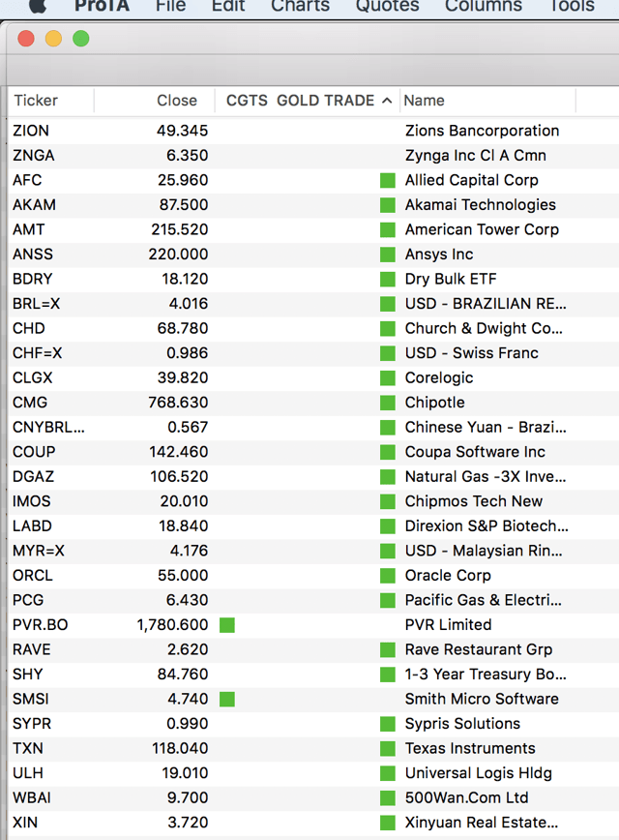Click the name USD - Swiss Franc

click(472, 353)
